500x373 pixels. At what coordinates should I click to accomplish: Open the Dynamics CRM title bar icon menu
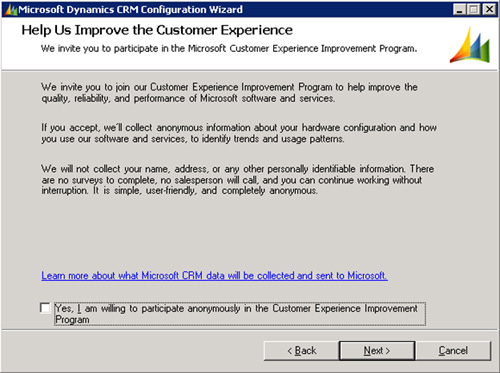(10, 10)
